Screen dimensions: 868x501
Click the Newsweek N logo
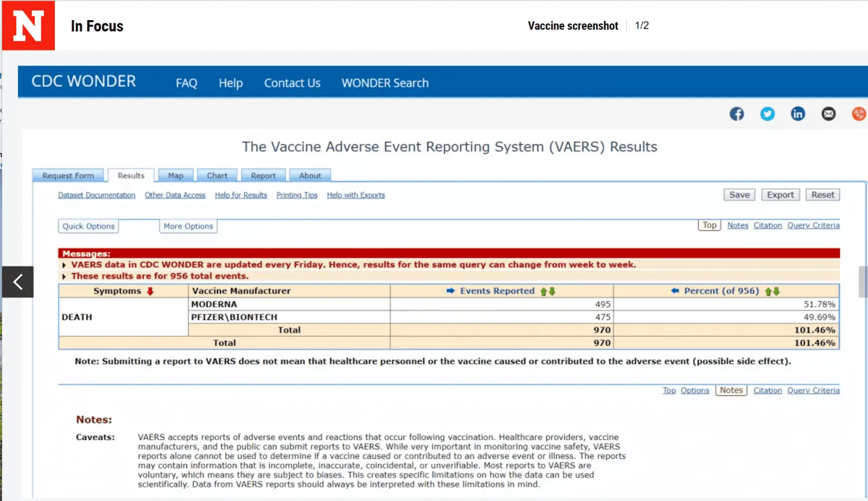pos(28,25)
